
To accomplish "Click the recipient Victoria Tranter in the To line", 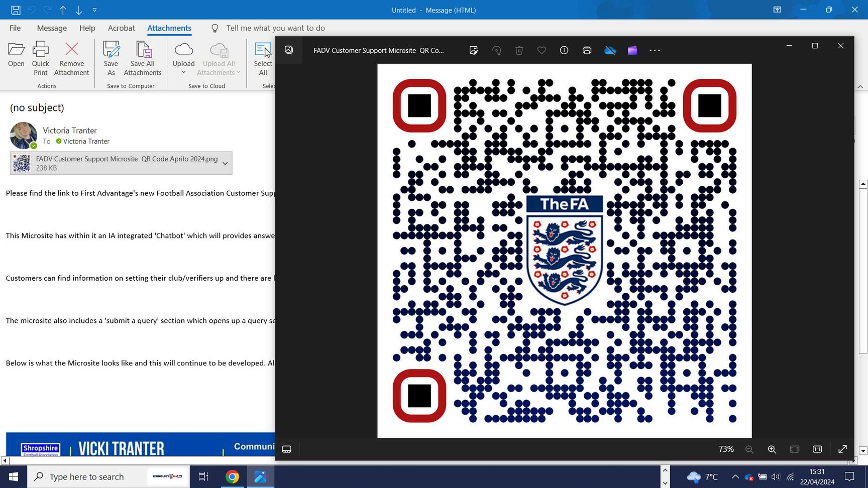I will 86,142.
